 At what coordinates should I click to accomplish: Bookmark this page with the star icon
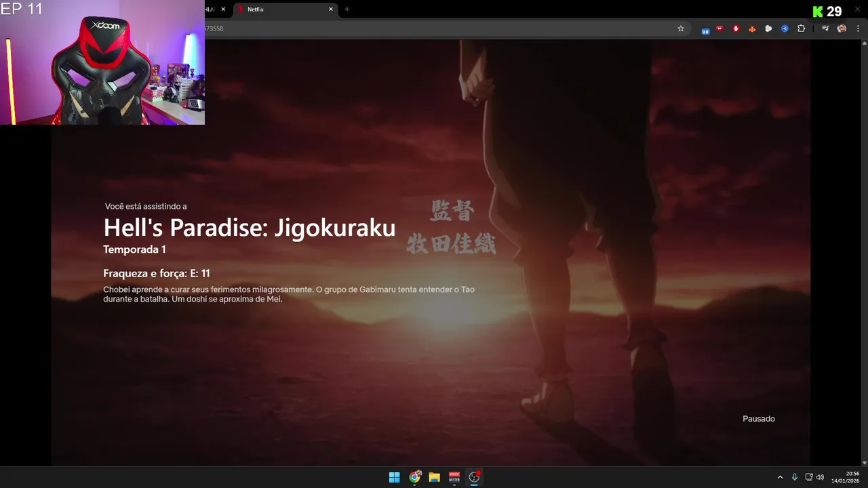pyautogui.click(x=681, y=28)
